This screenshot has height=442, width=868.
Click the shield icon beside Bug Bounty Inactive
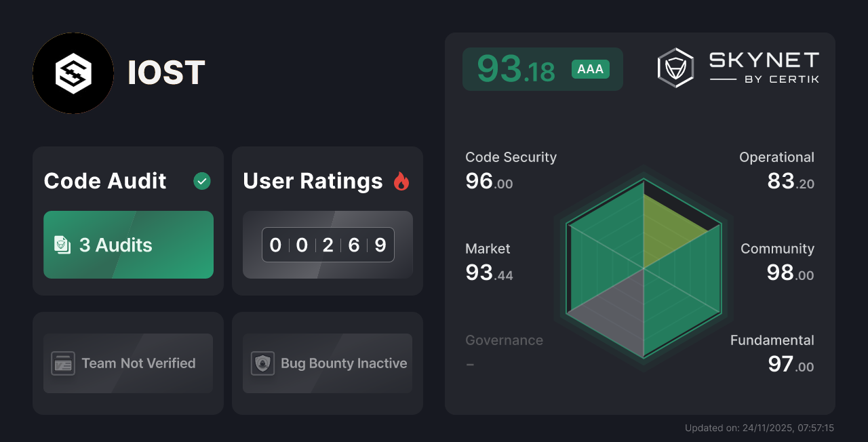tap(262, 363)
